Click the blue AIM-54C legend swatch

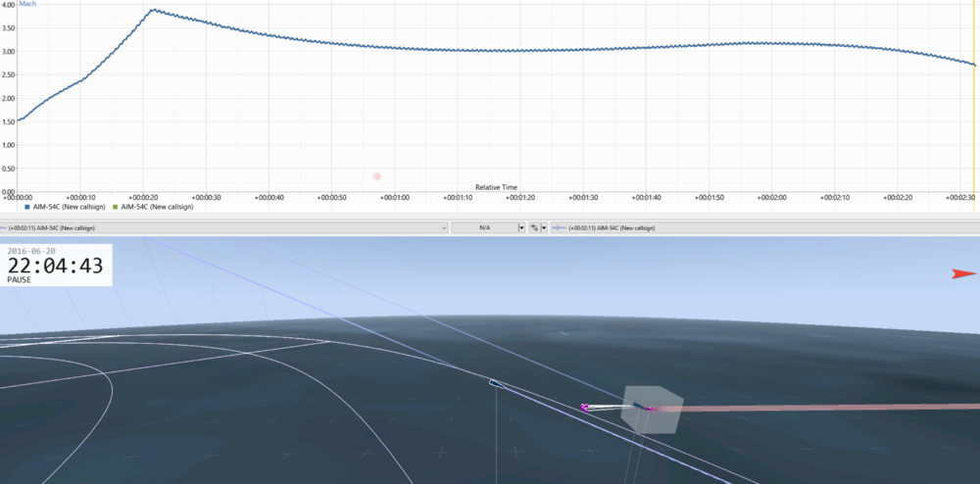pos(26,207)
